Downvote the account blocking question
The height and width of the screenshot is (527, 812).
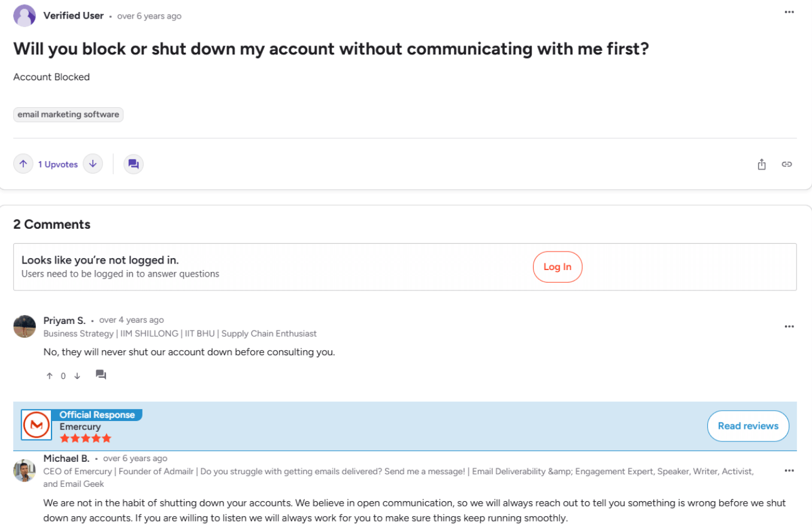click(93, 164)
